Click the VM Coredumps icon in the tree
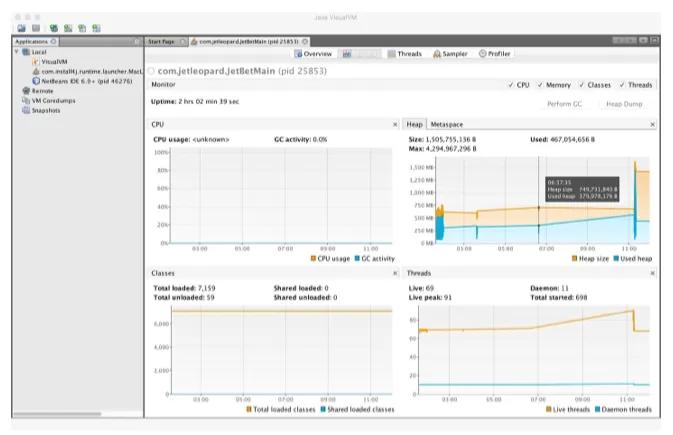This screenshot has width=673, height=435. click(x=26, y=100)
